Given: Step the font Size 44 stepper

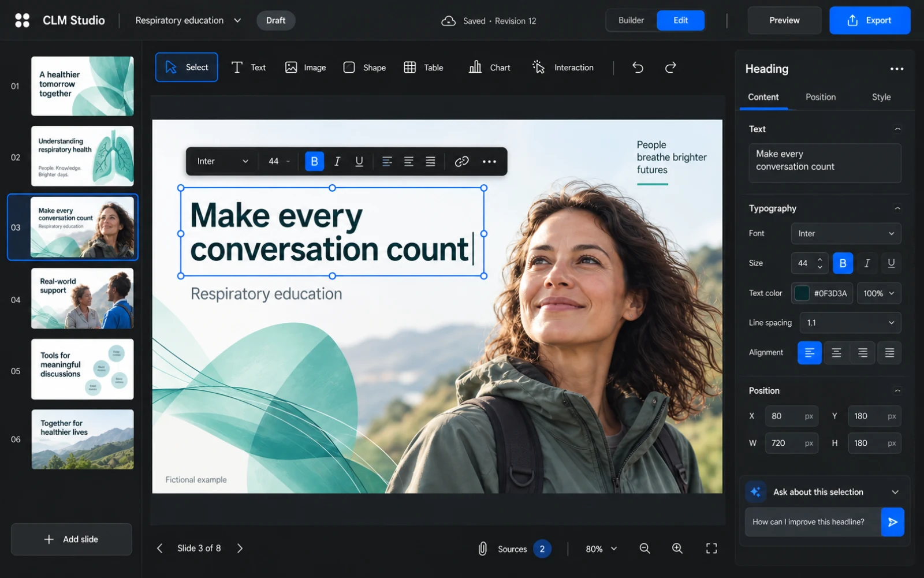Looking at the screenshot, I should point(820,263).
